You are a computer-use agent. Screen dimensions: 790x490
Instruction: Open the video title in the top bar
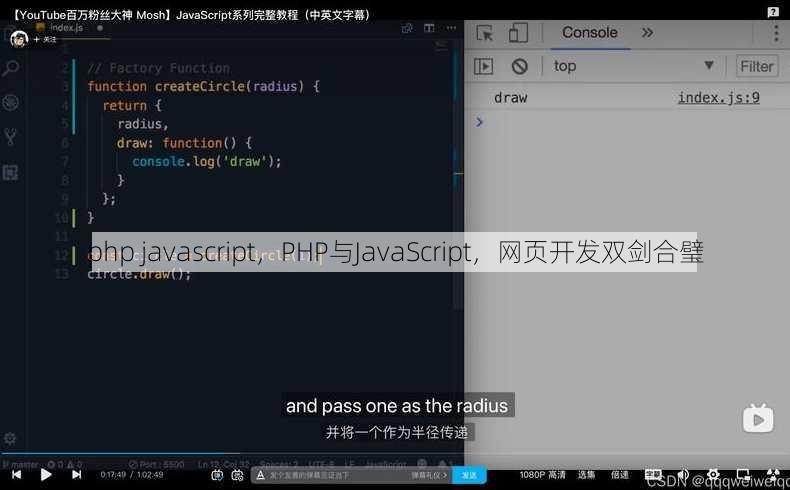pyautogui.click(x=192, y=15)
